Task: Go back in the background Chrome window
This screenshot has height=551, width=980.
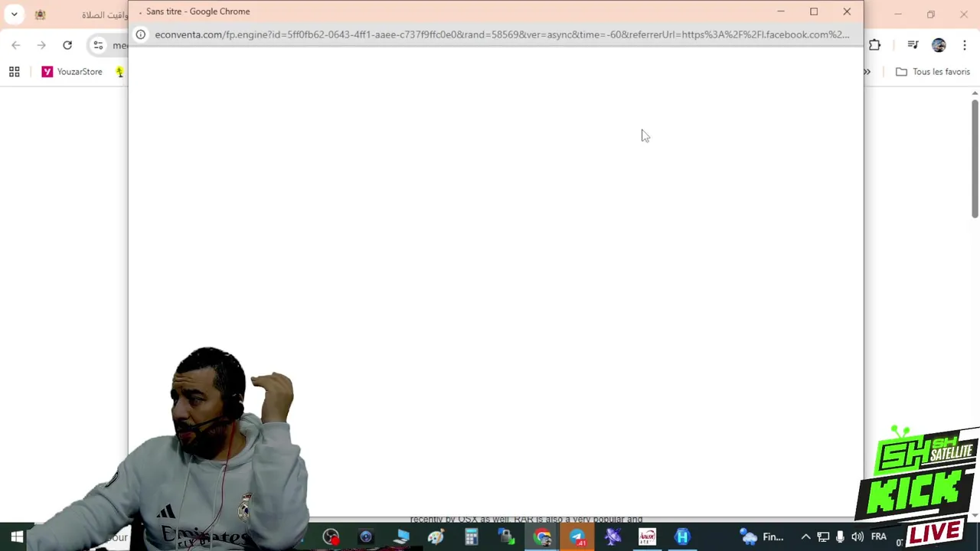Action: 16,45
